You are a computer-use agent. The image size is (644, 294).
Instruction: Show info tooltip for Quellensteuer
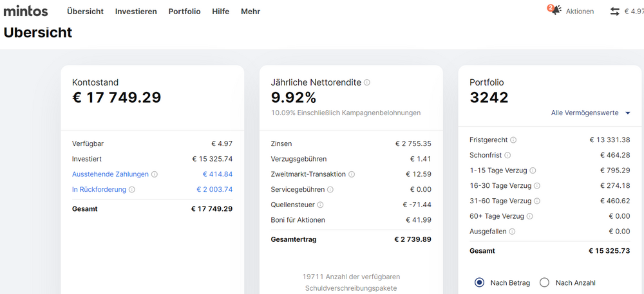coord(320,205)
